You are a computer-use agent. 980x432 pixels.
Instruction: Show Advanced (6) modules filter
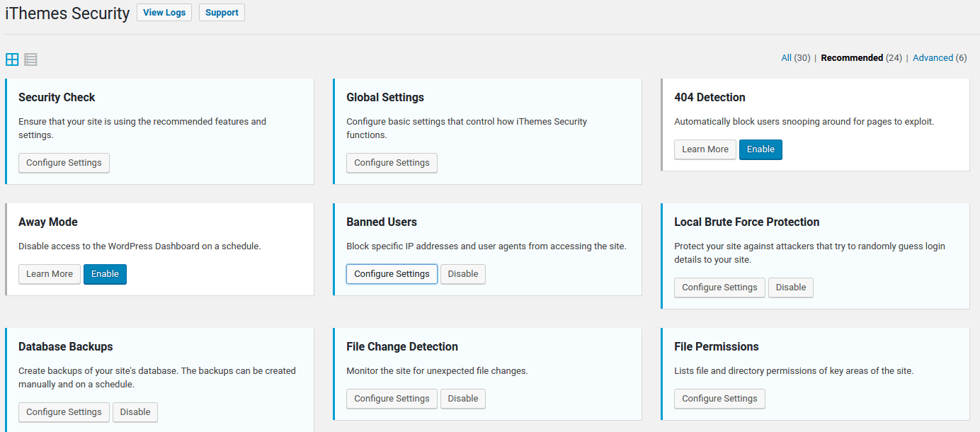940,58
